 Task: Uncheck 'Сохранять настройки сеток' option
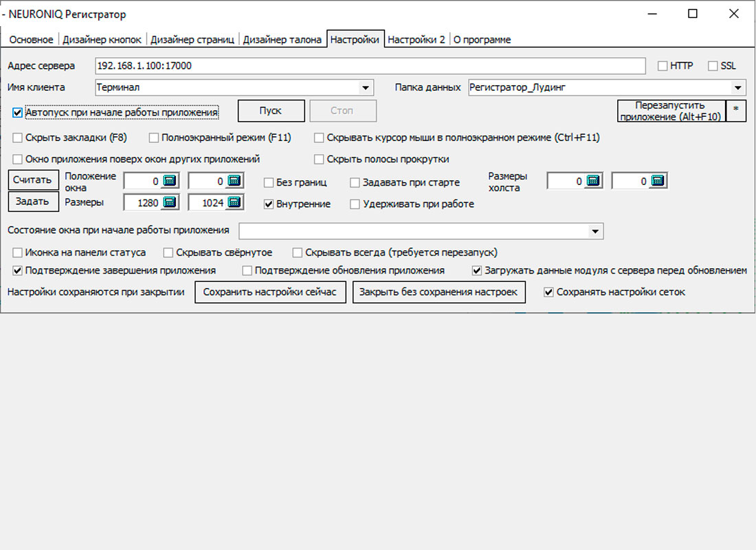pos(548,292)
